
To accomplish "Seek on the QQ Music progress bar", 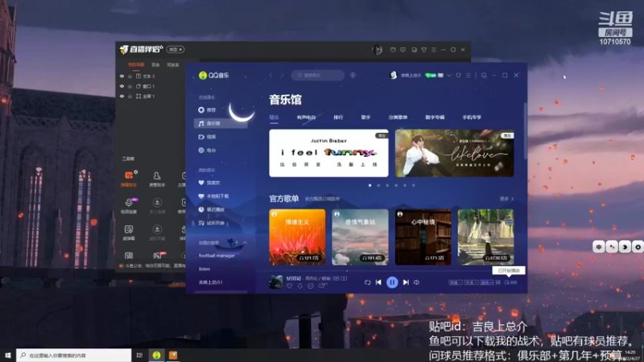I will click(391, 271).
